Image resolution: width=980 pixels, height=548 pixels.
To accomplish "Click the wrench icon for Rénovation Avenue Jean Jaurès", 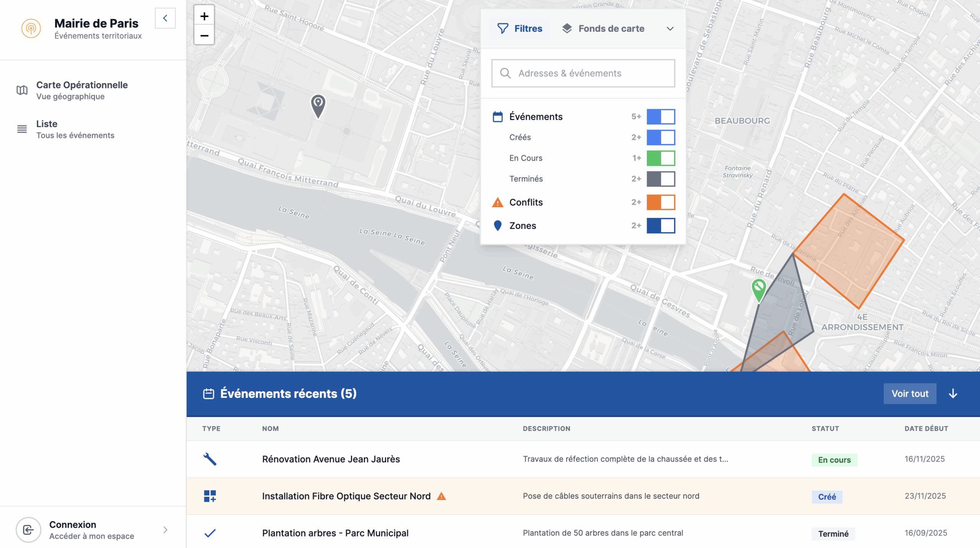I will pos(210,459).
